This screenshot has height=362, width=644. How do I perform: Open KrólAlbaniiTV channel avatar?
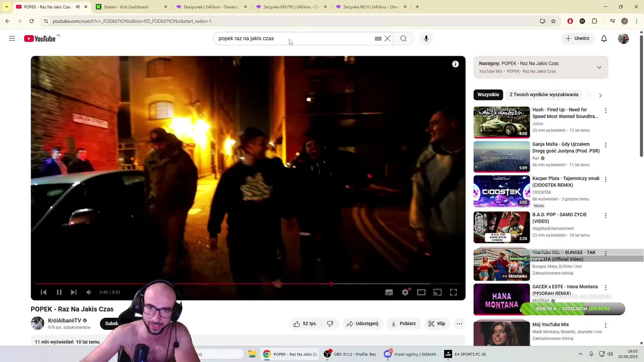click(x=38, y=323)
